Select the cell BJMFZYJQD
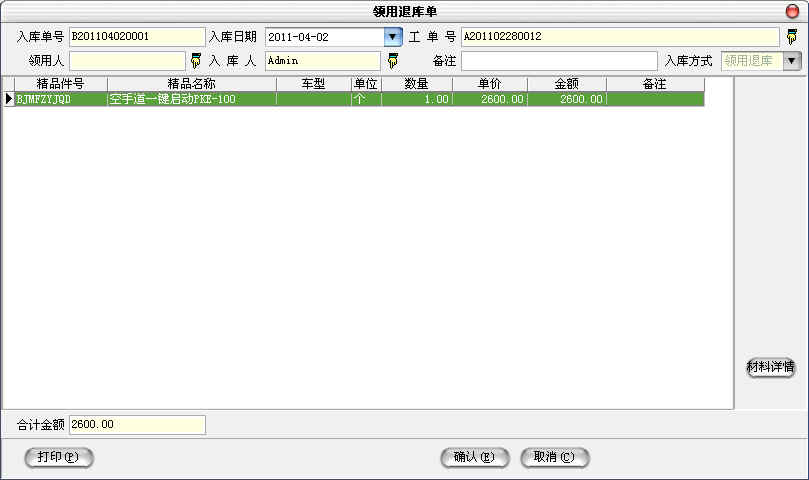 point(60,99)
